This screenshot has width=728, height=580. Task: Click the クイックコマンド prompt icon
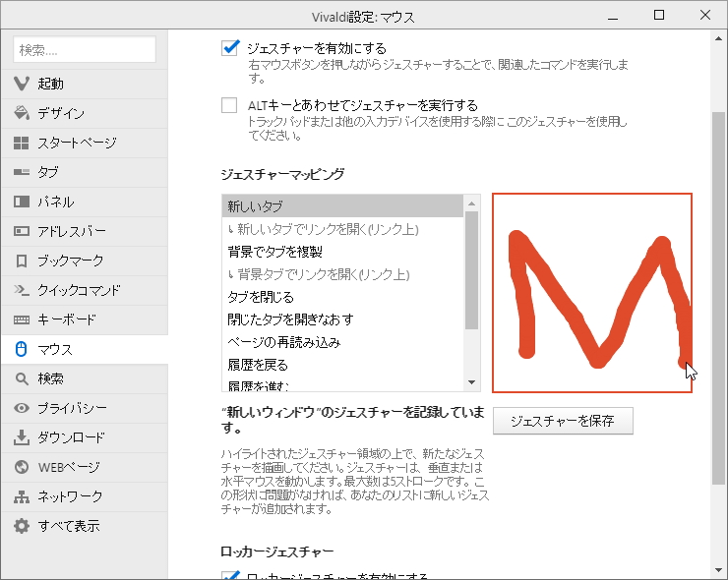click(x=22, y=290)
